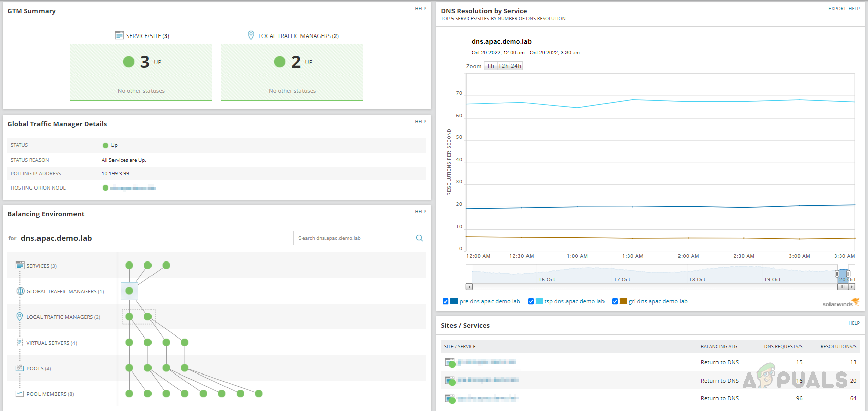
Task: Click the left handle of chart range slider
Action: coord(837,274)
